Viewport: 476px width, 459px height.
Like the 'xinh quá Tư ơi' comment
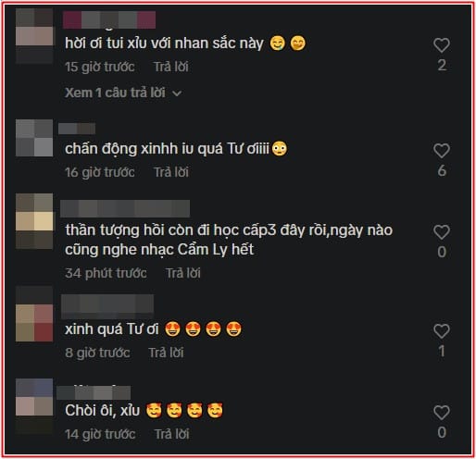(x=442, y=331)
